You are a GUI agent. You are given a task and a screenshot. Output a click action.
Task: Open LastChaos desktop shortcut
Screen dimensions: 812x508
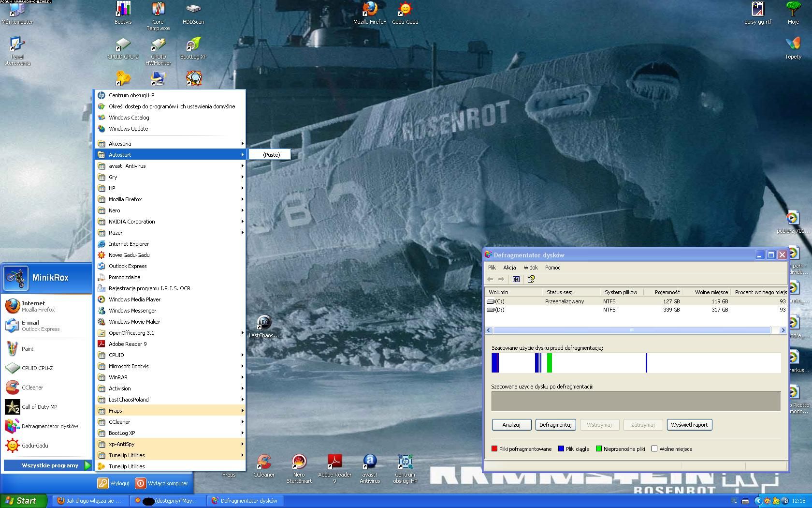point(264,327)
